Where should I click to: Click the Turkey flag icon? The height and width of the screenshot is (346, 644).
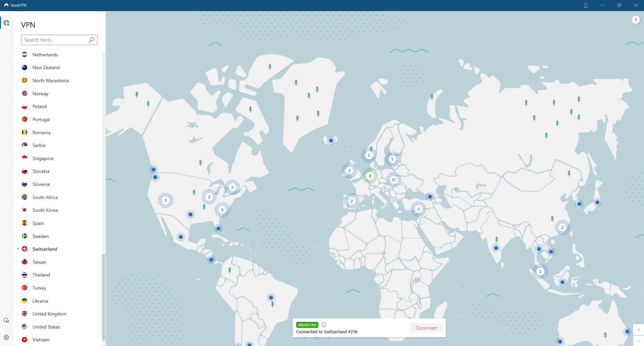click(x=24, y=288)
